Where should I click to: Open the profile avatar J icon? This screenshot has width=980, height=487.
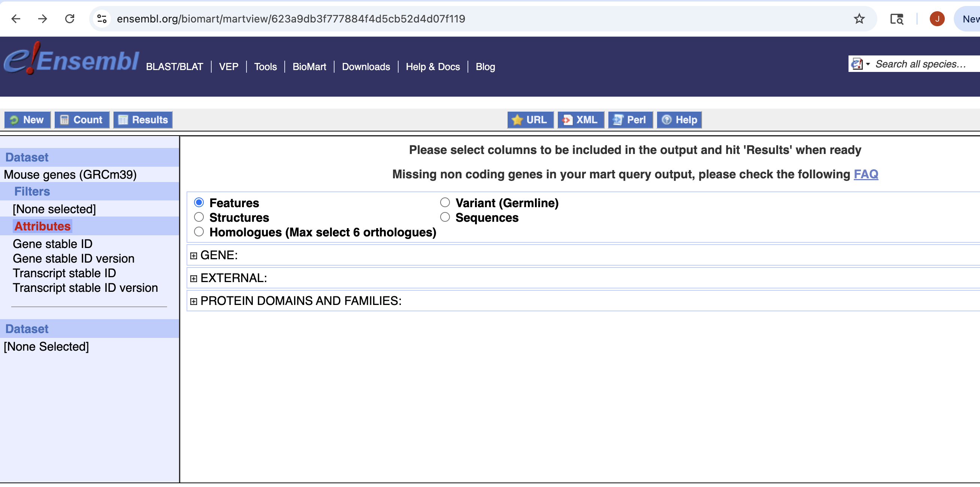coord(937,19)
